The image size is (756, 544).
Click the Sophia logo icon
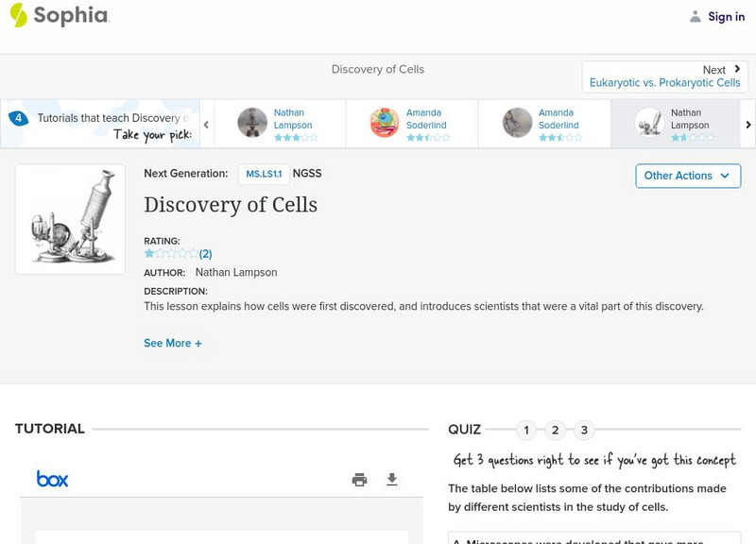coord(19,15)
